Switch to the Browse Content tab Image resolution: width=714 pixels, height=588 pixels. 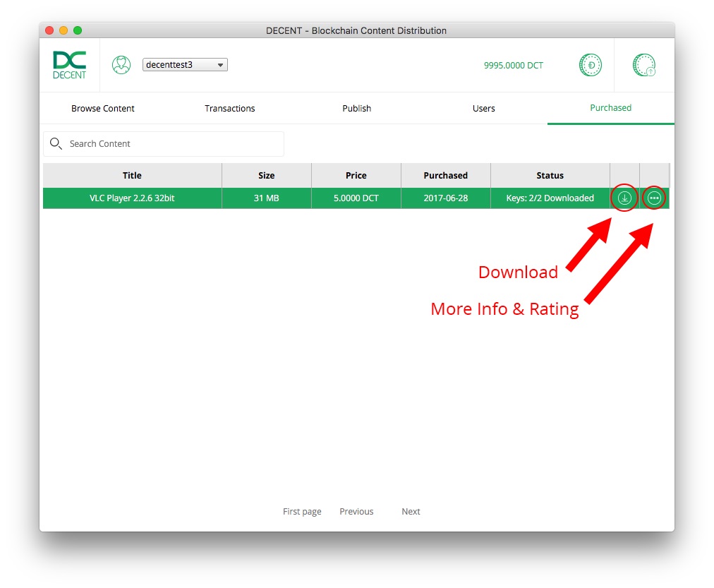click(x=103, y=109)
